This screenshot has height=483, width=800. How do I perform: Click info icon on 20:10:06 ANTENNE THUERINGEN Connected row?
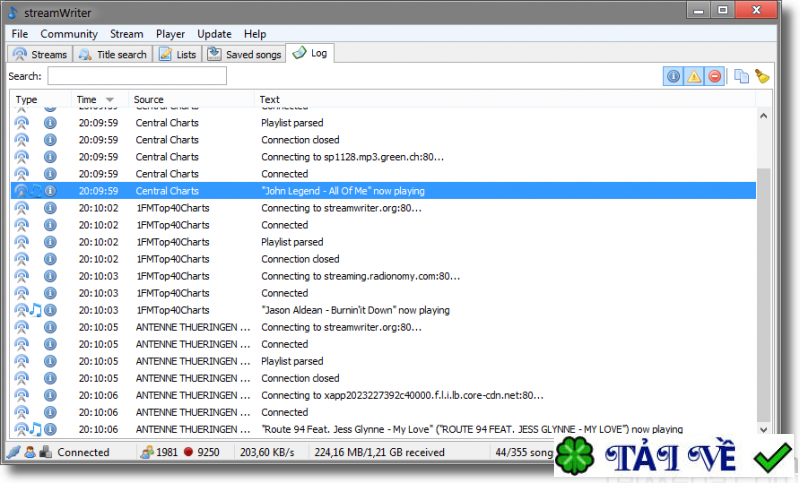click(x=50, y=412)
